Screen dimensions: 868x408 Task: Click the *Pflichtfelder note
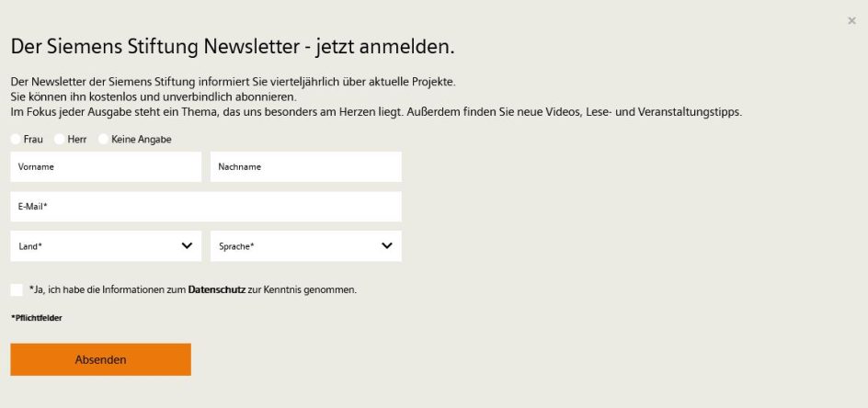(37, 318)
